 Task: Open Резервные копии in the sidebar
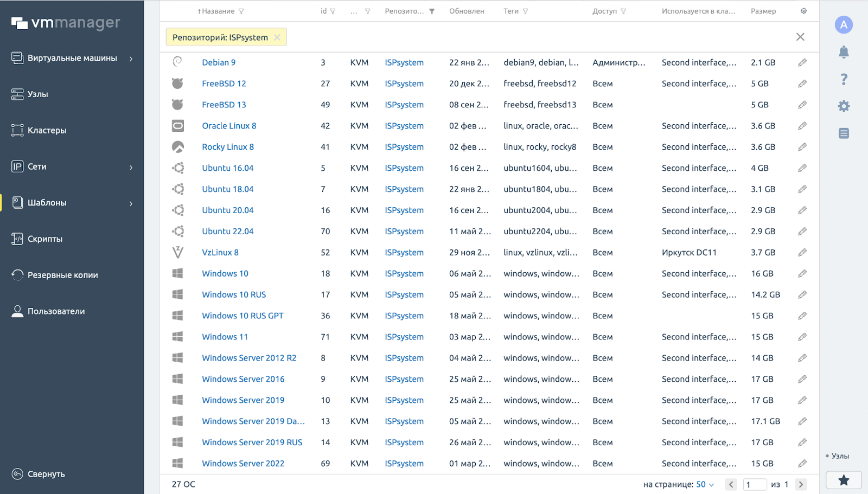pyautogui.click(x=63, y=275)
